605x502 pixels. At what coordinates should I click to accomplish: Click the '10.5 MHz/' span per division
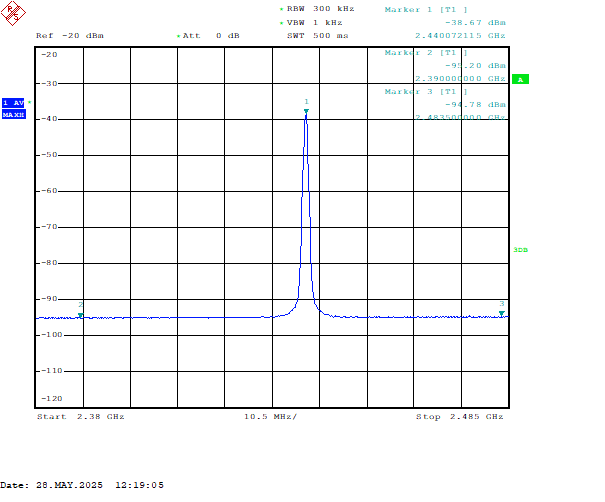[x=270, y=417]
